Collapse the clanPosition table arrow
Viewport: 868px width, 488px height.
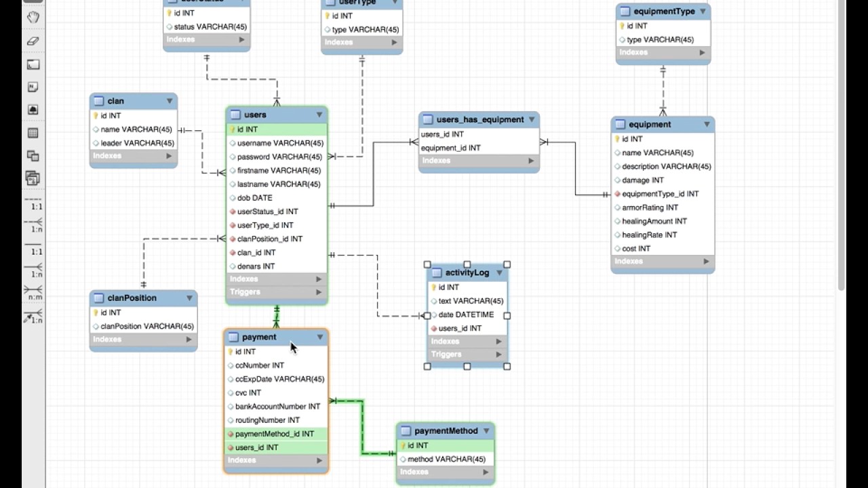point(189,298)
